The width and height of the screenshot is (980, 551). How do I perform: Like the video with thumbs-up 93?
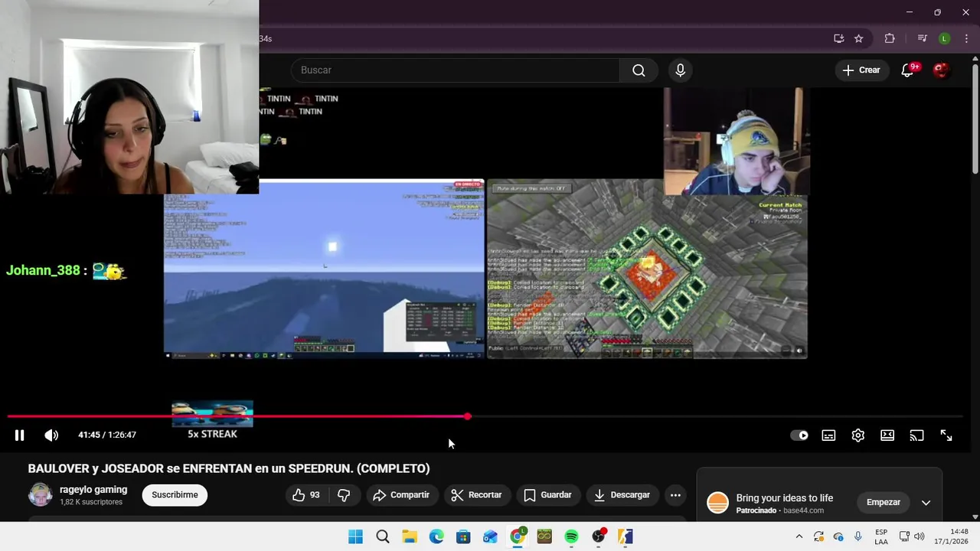(x=305, y=495)
